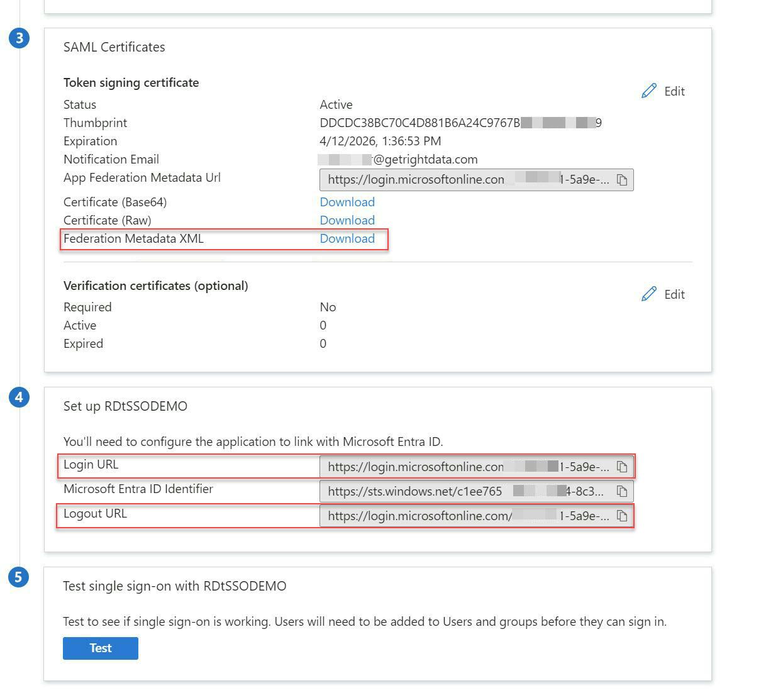Viewport: 761px width, 700px height.
Task: Download the Certificate (Raw)
Action: [347, 220]
